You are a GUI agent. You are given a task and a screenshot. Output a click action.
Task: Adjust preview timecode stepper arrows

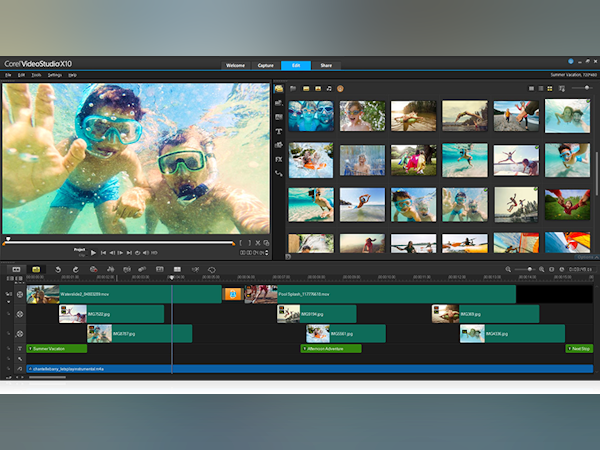[x=267, y=253]
